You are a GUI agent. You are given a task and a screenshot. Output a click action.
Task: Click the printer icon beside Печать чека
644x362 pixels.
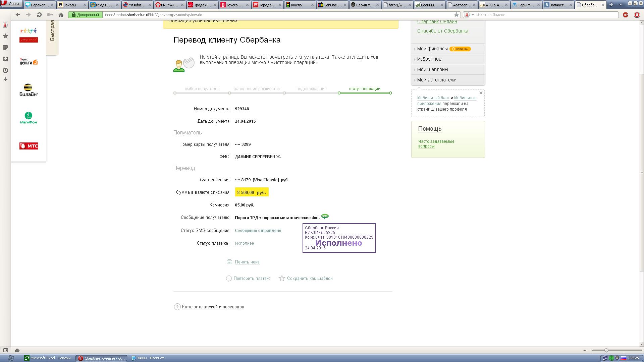pos(229,262)
